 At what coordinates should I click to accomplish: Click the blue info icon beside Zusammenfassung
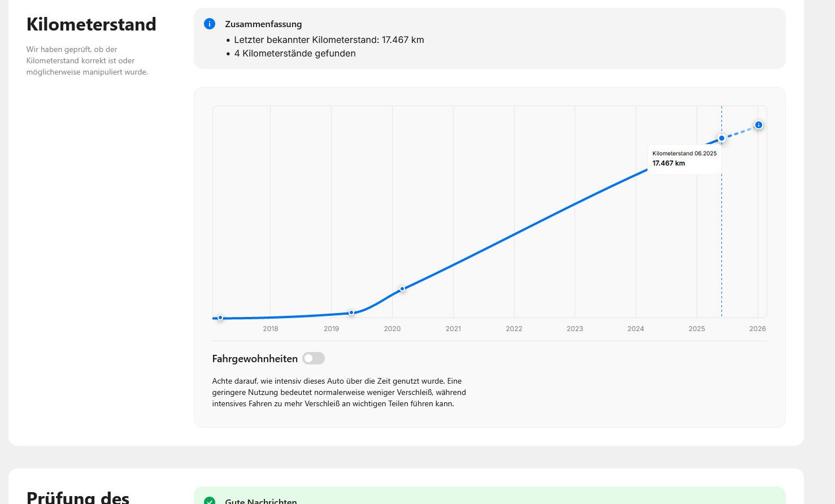[209, 24]
